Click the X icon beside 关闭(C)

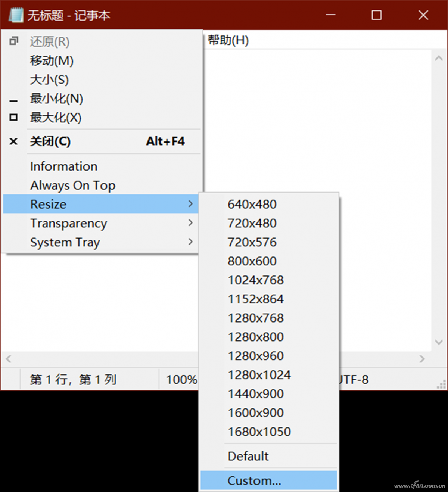(13, 141)
